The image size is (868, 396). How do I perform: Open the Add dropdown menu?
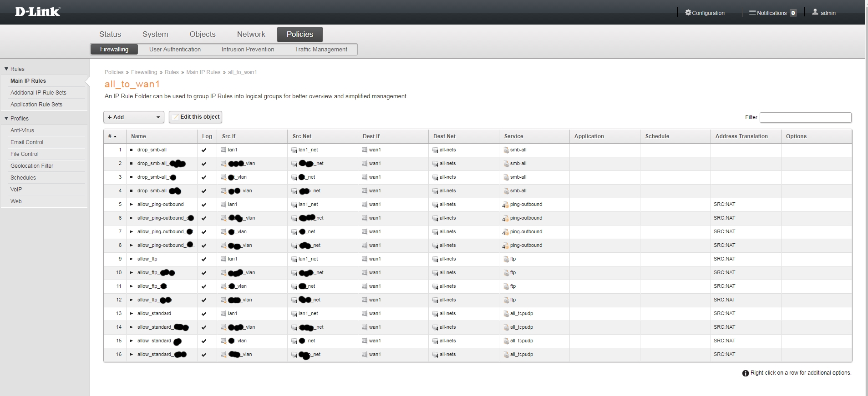(134, 117)
